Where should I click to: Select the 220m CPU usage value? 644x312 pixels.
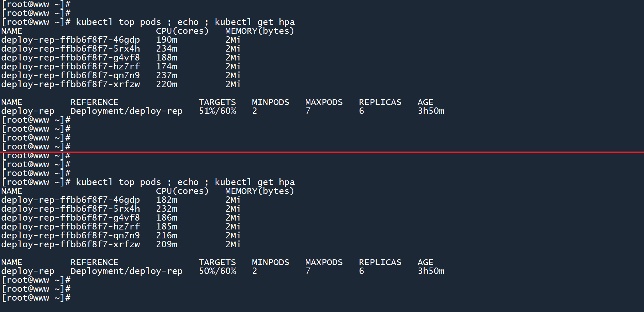point(167,84)
